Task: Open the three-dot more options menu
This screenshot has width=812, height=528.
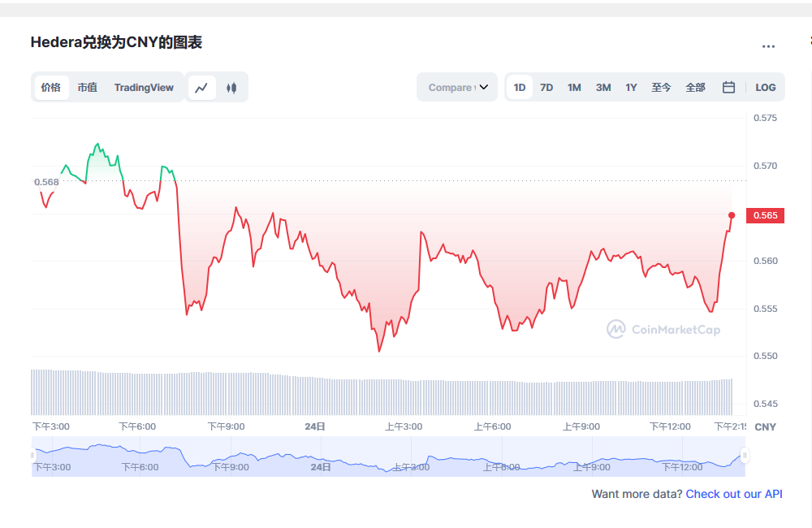Action: point(768,46)
